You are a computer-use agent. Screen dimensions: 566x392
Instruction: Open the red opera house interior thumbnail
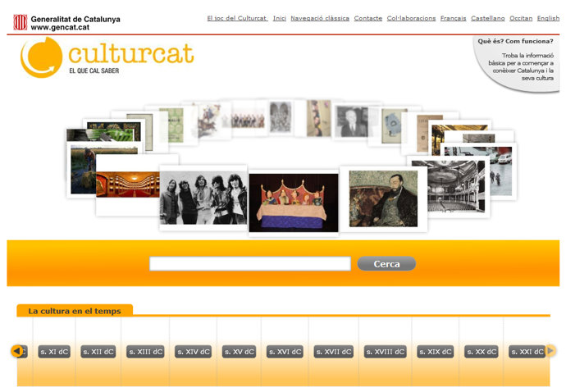(127, 185)
